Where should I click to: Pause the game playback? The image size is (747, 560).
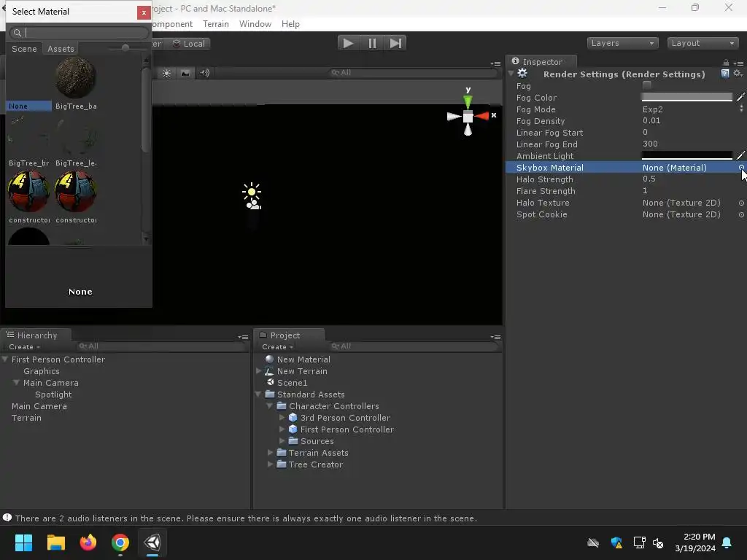click(372, 43)
